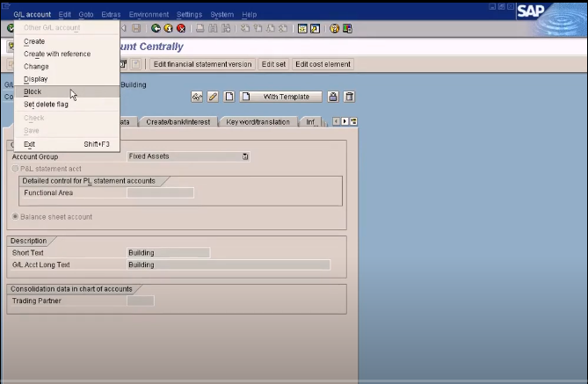This screenshot has height=384, width=588.
Task: Open the Goto menu
Action: point(86,15)
